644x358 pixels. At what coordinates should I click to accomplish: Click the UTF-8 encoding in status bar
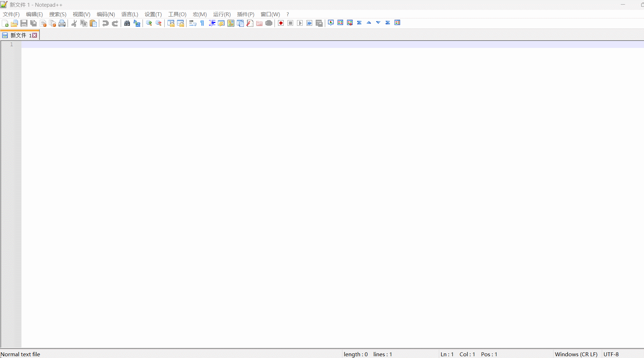coord(611,354)
